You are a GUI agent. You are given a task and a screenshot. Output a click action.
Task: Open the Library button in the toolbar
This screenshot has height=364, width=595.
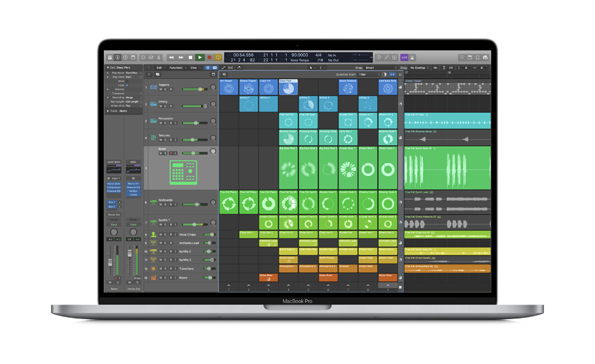109,57
